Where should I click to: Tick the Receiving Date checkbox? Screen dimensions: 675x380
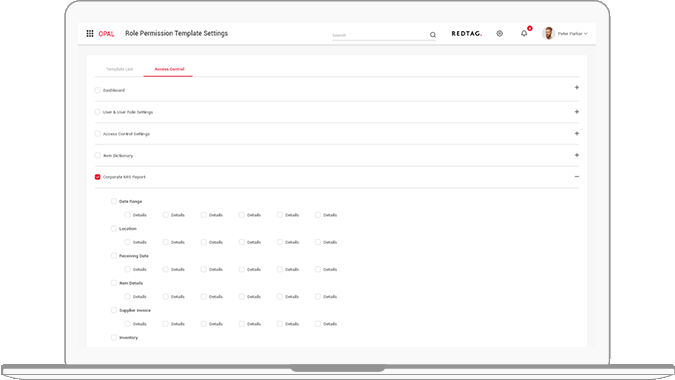114,256
